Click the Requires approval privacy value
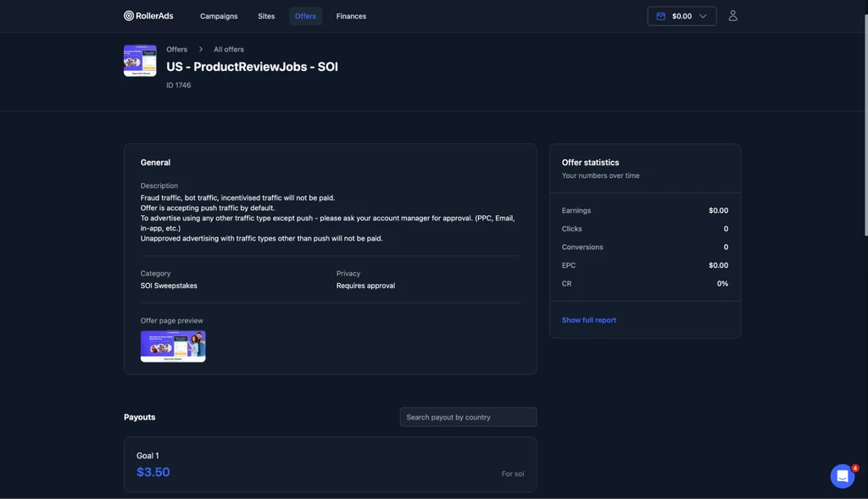 point(365,286)
